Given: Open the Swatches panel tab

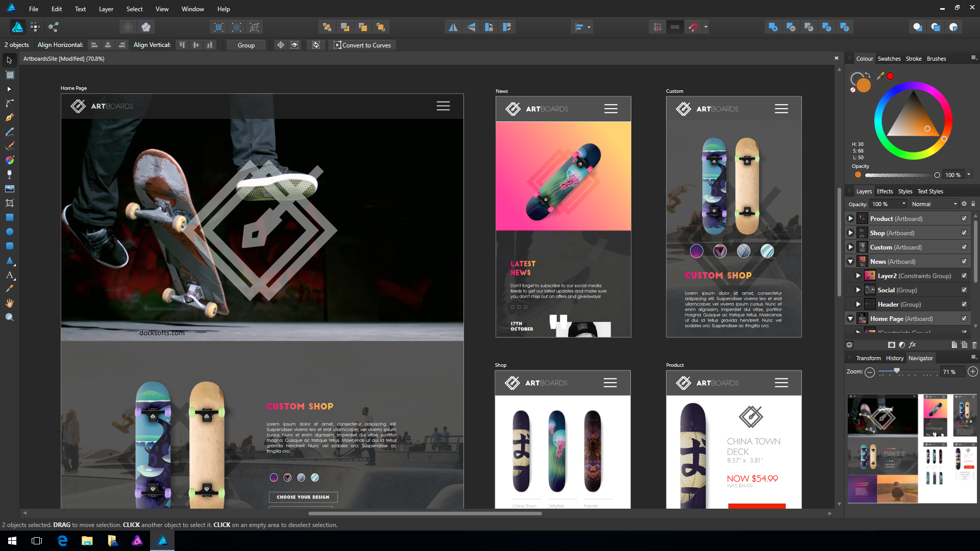Looking at the screenshot, I should pos(889,59).
